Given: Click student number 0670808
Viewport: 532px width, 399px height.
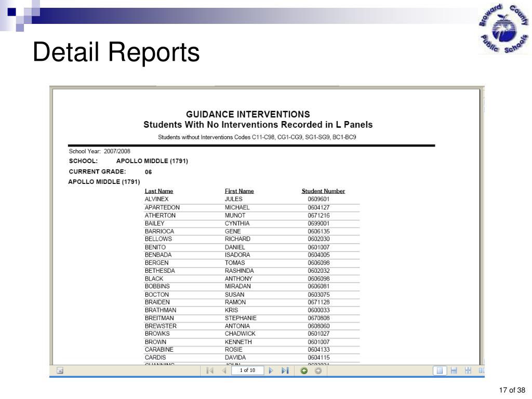Looking at the screenshot, I should click(x=318, y=318).
